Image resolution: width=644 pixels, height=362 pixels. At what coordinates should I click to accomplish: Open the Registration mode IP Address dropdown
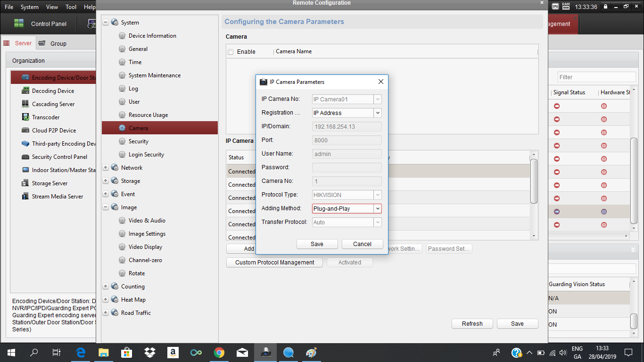pos(377,113)
